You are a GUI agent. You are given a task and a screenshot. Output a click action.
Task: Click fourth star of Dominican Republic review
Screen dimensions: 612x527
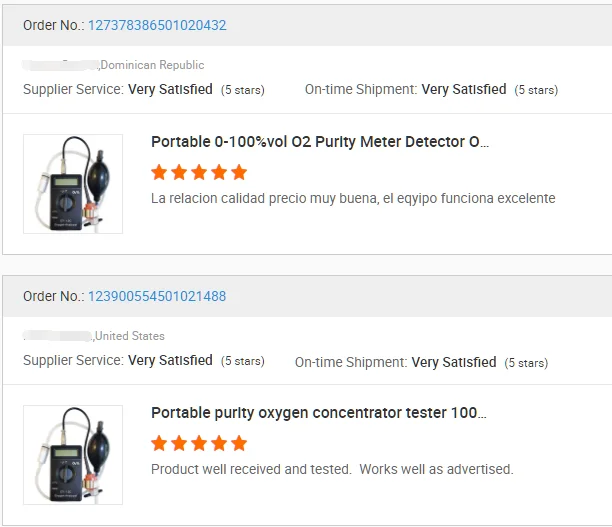[219, 172]
